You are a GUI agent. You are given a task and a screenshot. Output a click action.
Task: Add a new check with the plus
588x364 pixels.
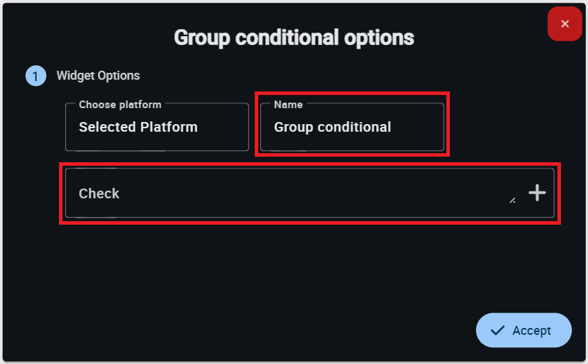click(537, 193)
